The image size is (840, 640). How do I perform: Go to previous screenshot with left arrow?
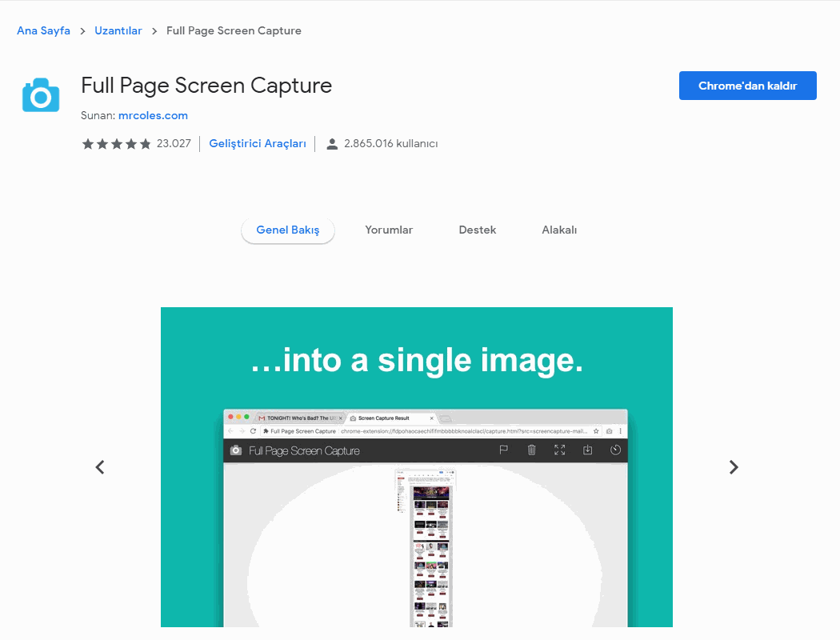[x=100, y=467]
